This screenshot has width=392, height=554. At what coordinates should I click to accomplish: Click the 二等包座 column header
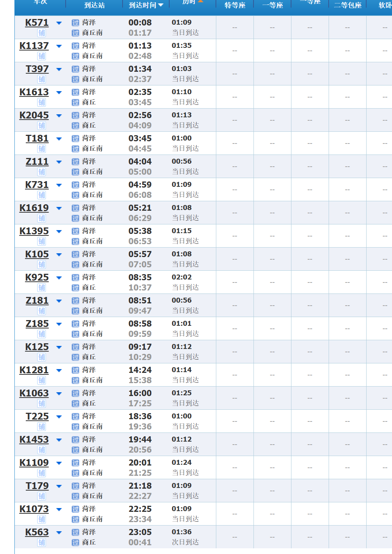coord(348,5)
